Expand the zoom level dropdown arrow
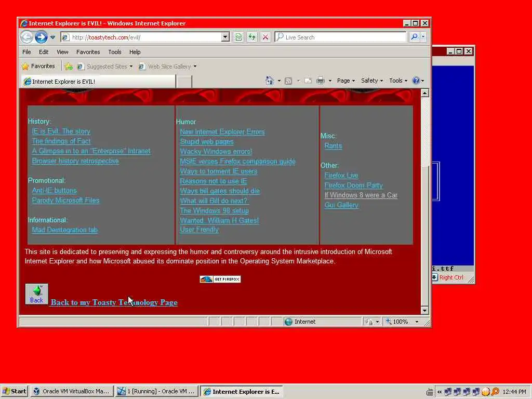Viewport: 532px width, 399px height. [417, 322]
